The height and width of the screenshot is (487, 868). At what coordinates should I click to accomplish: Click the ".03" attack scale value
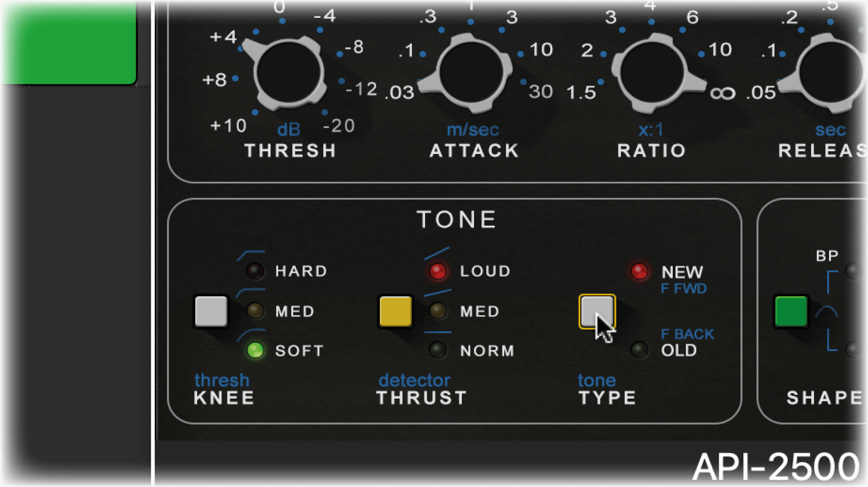(400, 92)
